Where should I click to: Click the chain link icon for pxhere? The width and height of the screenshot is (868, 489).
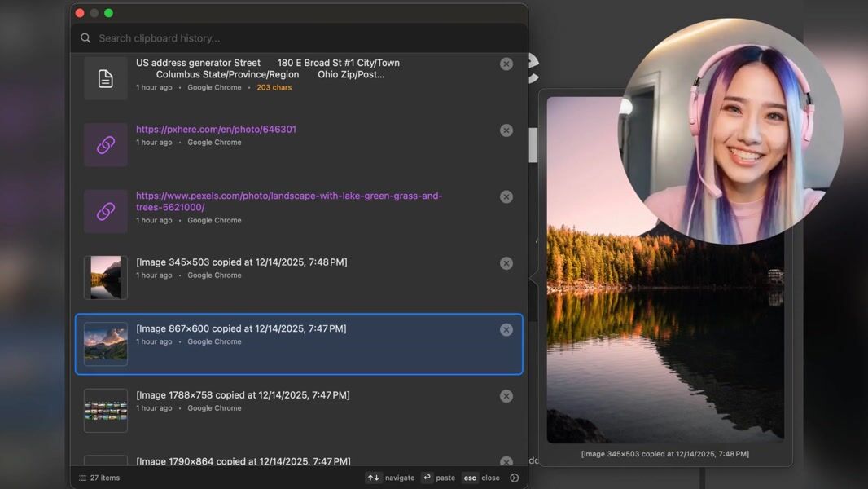pos(106,145)
